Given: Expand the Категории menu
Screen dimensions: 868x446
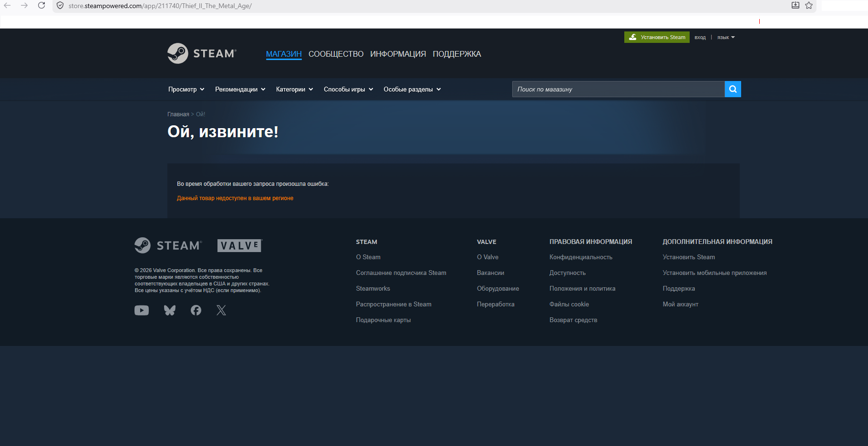Looking at the screenshot, I should 295,89.
